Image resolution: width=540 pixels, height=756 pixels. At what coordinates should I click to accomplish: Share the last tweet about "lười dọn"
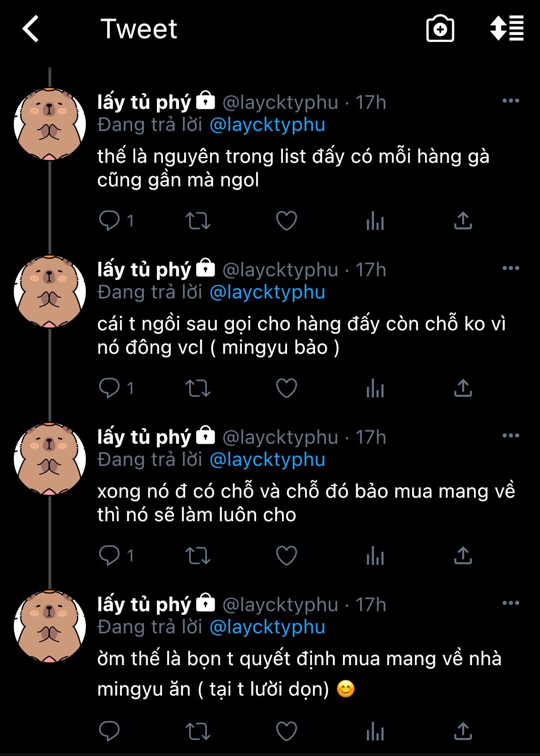tap(463, 731)
